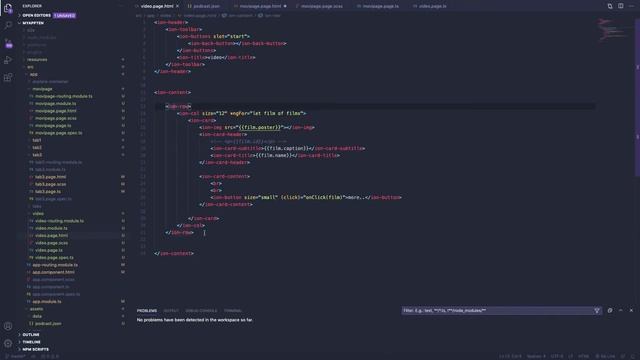Close the video.page.html editor tab
The image size is (640, 360).
tap(178, 6)
